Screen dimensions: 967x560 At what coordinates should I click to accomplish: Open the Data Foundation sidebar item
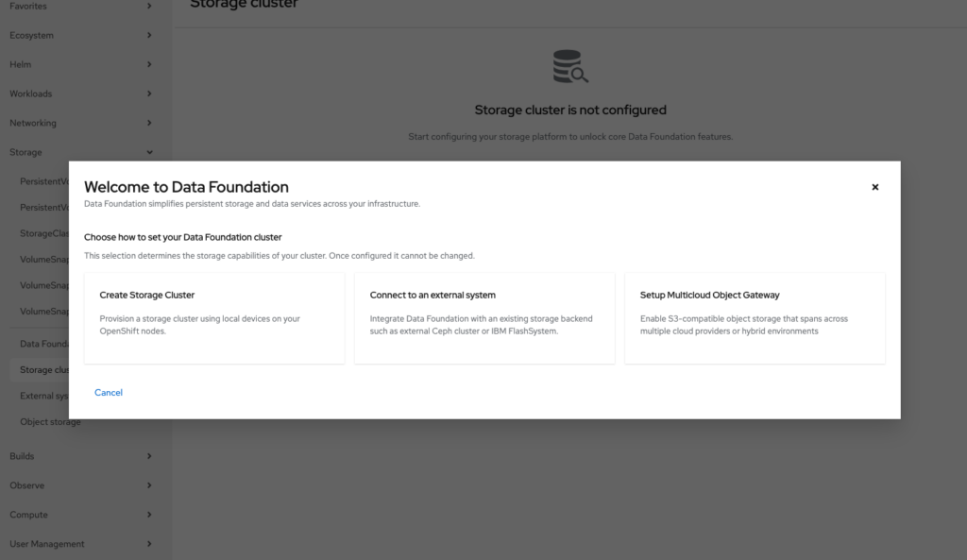coord(43,345)
